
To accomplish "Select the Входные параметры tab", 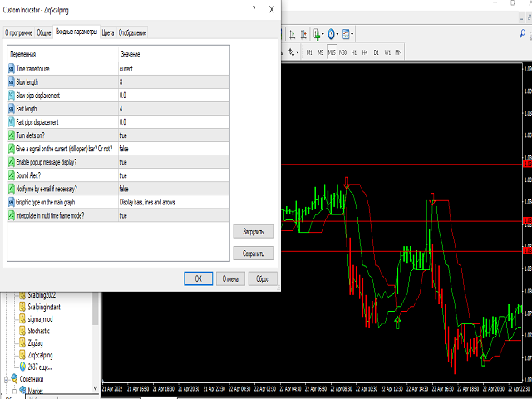I will pyautogui.click(x=76, y=32).
